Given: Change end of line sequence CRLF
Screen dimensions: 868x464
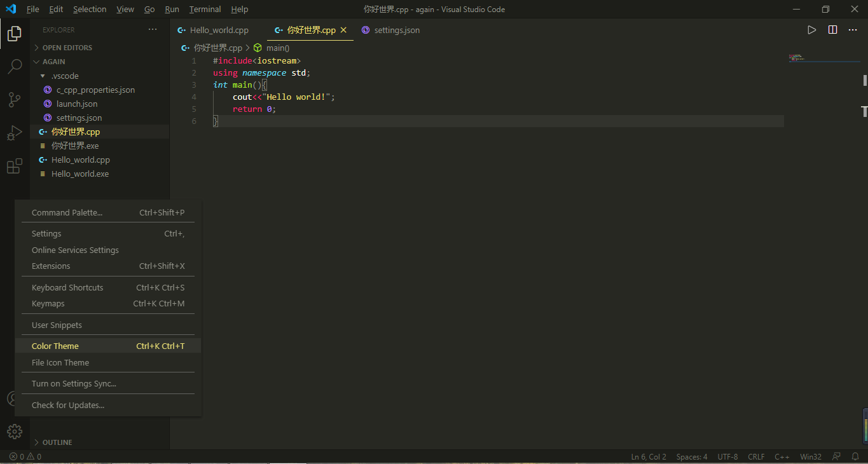Looking at the screenshot, I should point(757,456).
